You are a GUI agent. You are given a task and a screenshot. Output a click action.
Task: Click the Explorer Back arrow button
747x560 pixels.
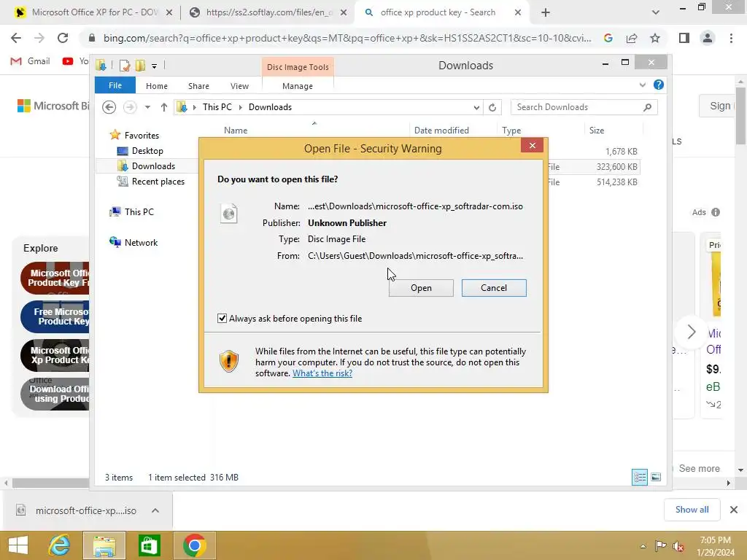click(x=109, y=107)
